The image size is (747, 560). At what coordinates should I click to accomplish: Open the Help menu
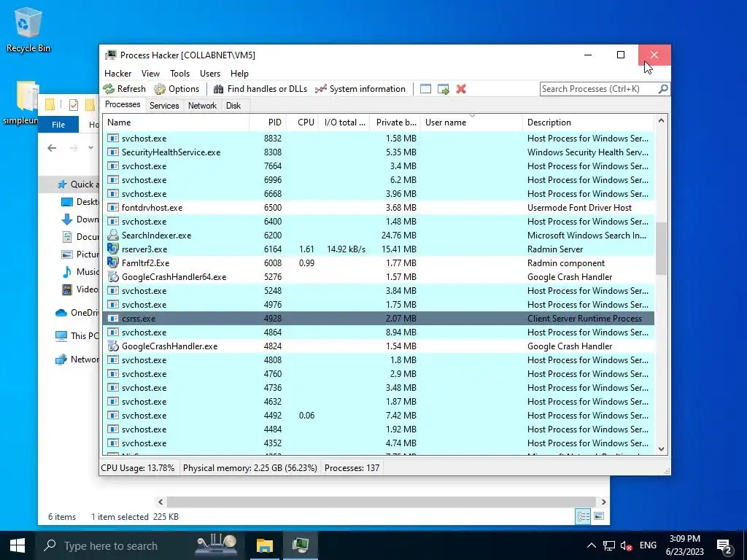[239, 74]
